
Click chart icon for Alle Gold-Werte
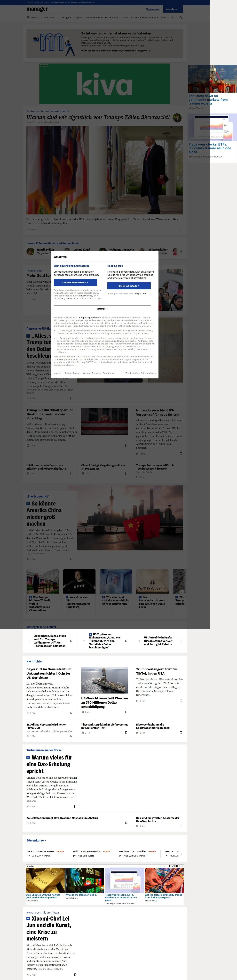coord(75,856)
